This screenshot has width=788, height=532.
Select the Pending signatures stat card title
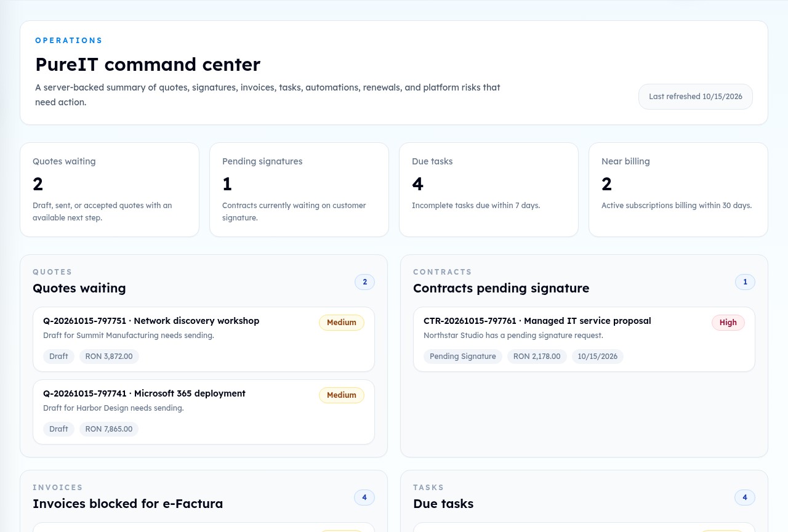(x=262, y=161)
